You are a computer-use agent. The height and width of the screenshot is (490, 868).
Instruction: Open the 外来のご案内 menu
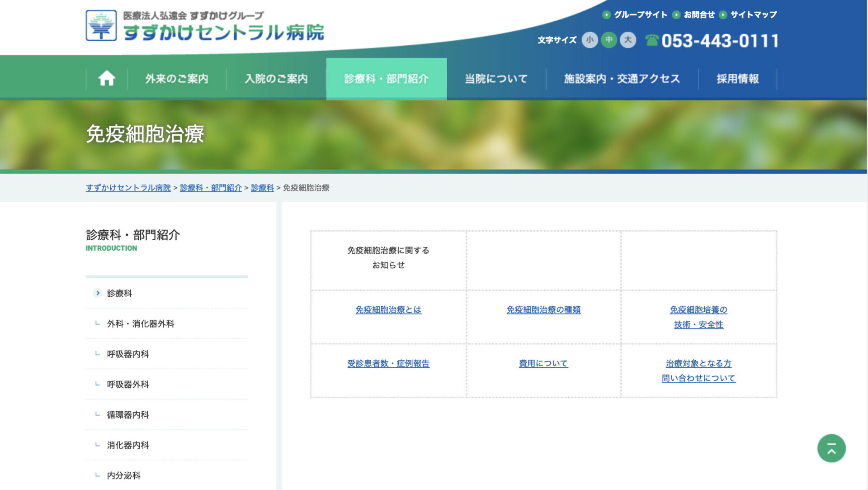pos(177,79)
